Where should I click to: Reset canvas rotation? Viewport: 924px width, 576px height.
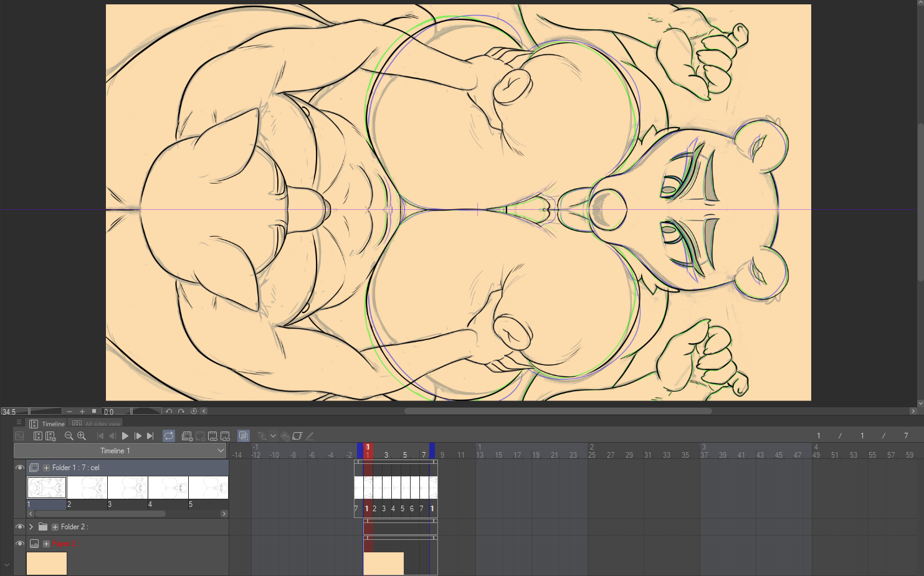coord(194,412)
